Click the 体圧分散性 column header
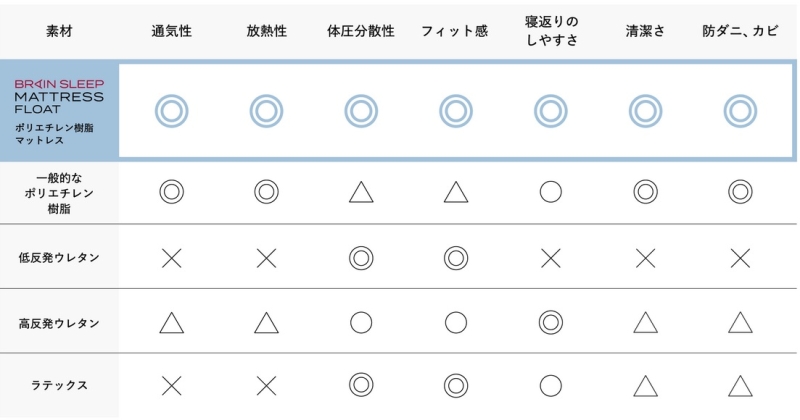 point(361,31)
